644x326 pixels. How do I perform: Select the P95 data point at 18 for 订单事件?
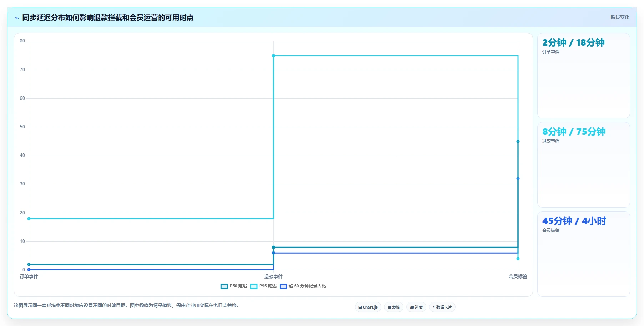point(29,219)
